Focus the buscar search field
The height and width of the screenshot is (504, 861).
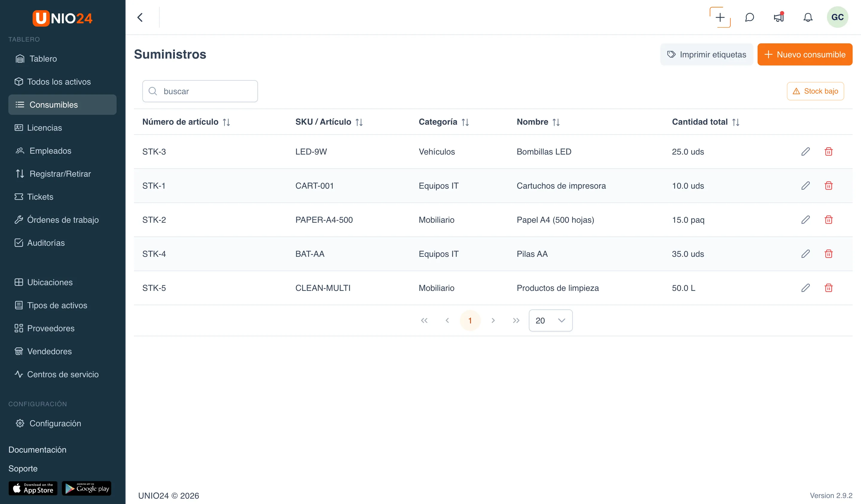point(200,91)
